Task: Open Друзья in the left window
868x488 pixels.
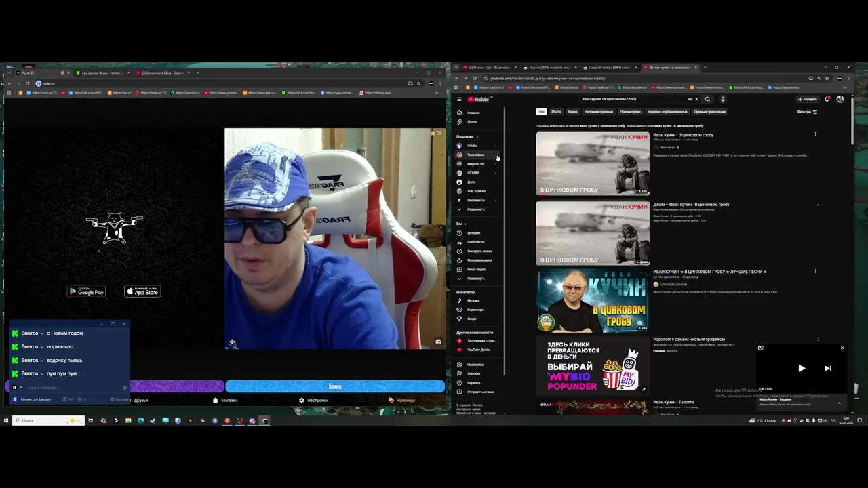Action: point(141,400)
